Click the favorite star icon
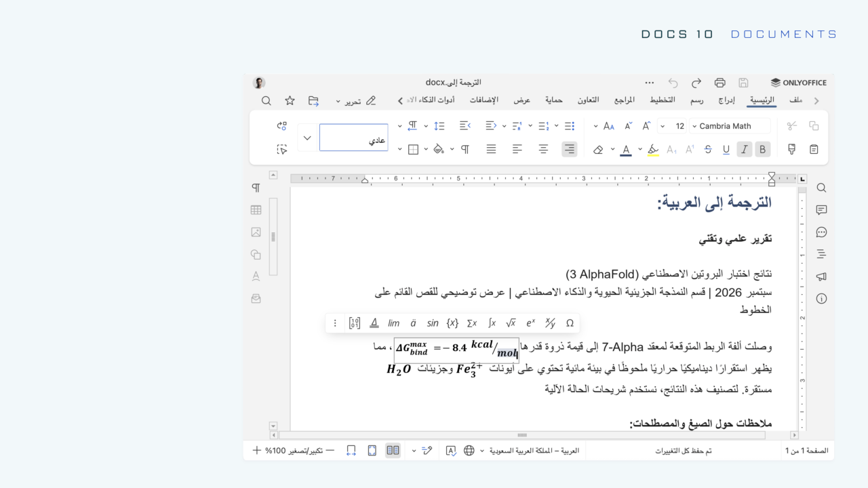Viewport: 868px width, 488px height. click(290, 100)
